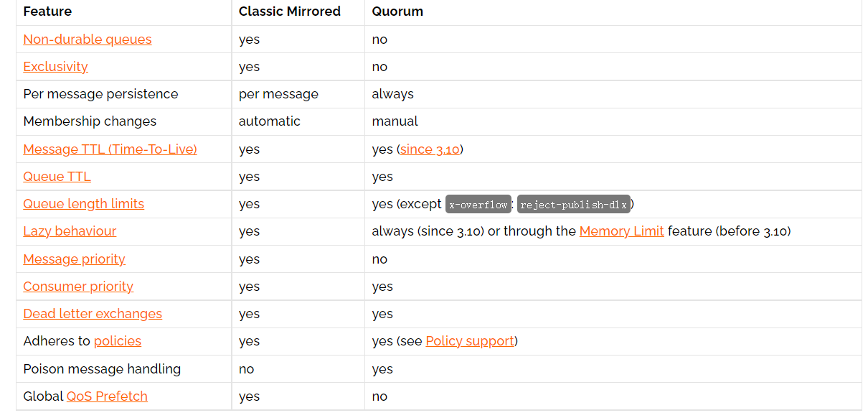The width and height of the screenshot is (868, 418).
Task: Click the Classic Mirrored column header
Action: (289, 11)
